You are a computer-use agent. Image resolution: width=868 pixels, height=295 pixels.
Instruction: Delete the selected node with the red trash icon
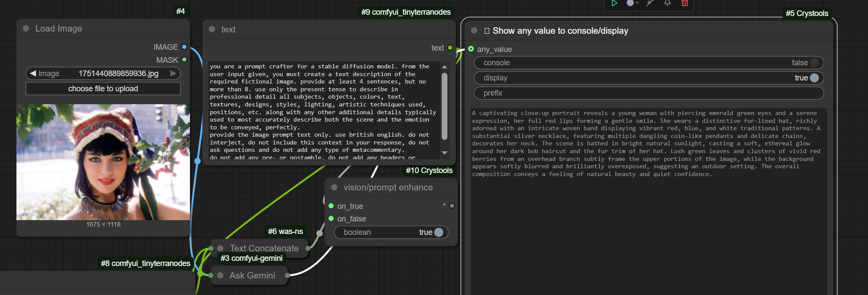[685, 3]
